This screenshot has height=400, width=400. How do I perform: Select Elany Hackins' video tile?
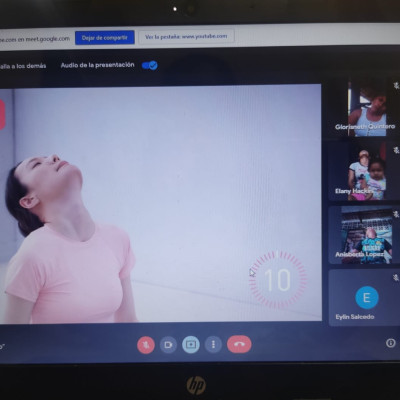(x=364, y=172)
